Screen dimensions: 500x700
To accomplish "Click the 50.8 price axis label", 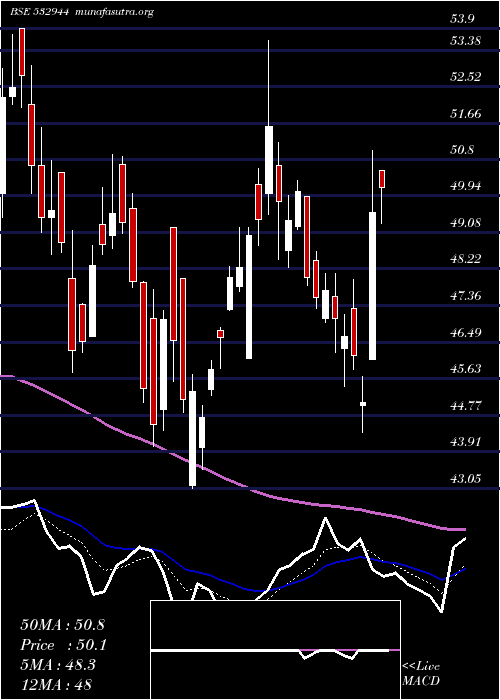I will pyautogui.click(x=463, y=150).
